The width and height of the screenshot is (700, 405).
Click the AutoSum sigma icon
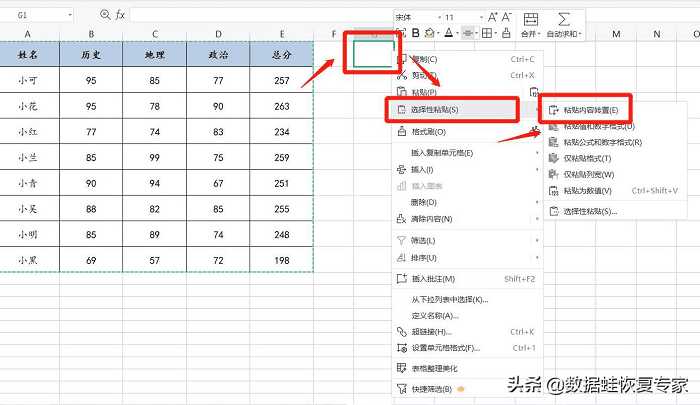click(564, 19)
